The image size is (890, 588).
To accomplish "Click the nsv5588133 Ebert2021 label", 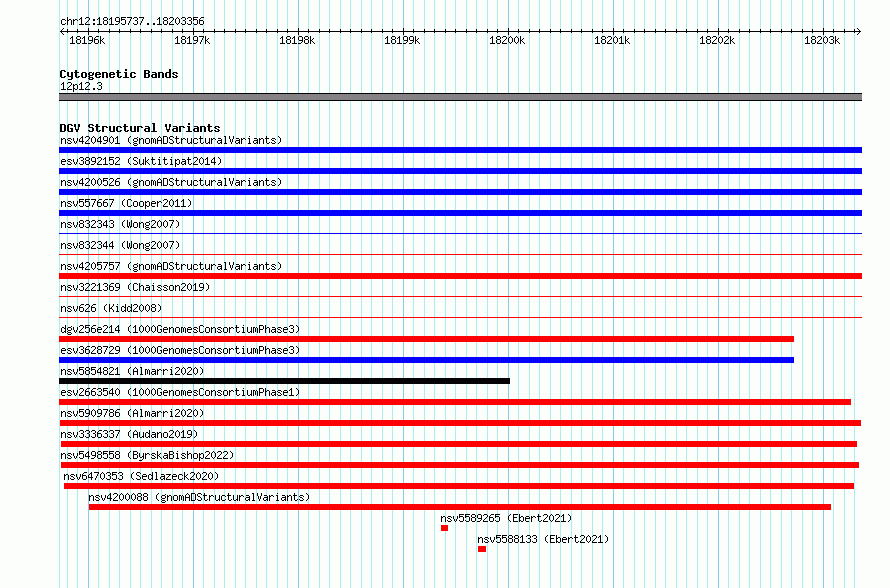I will click(x=543, y=539).
